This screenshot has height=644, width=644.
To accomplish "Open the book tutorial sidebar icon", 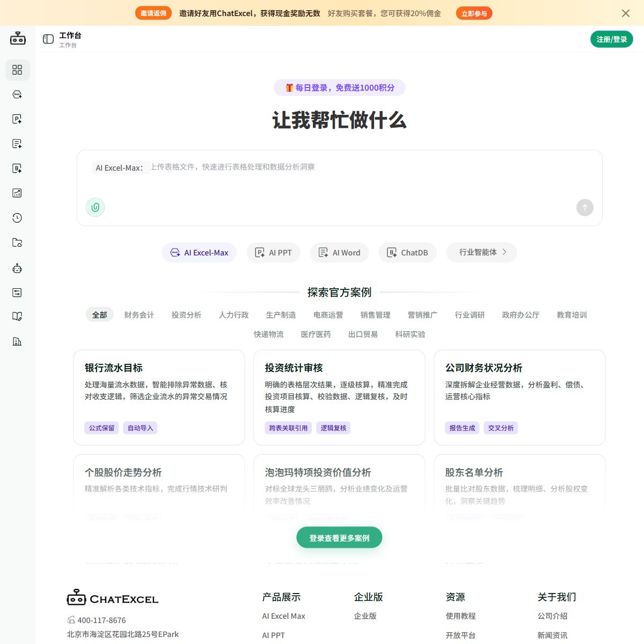I will pyautogui.click(x=17, y=317).
